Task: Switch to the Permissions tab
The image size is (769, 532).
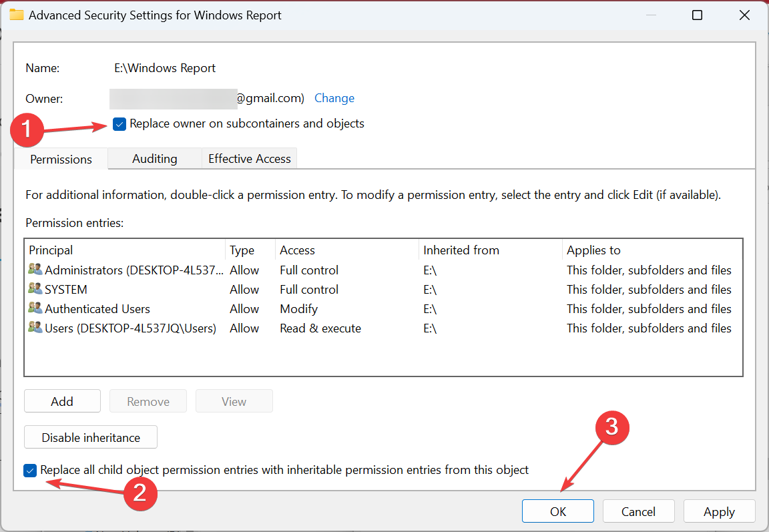Action: click(x=61, y=160)
